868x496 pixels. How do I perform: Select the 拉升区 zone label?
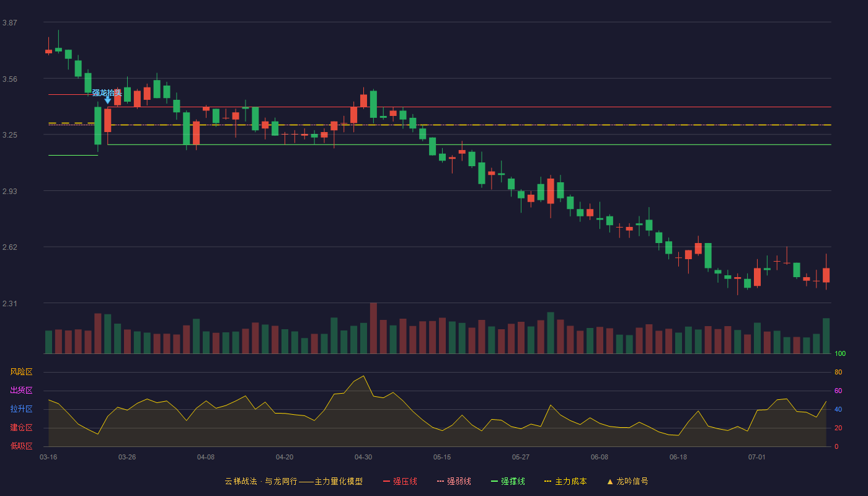(x=22, y=409)
